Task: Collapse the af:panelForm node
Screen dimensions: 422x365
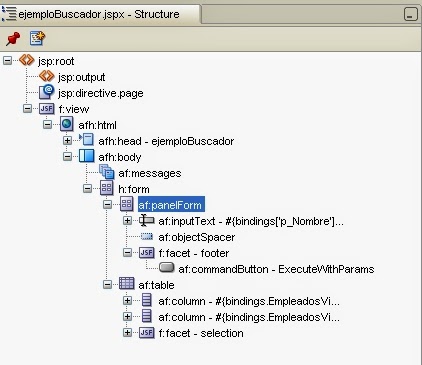Action: tap(107, 204)
